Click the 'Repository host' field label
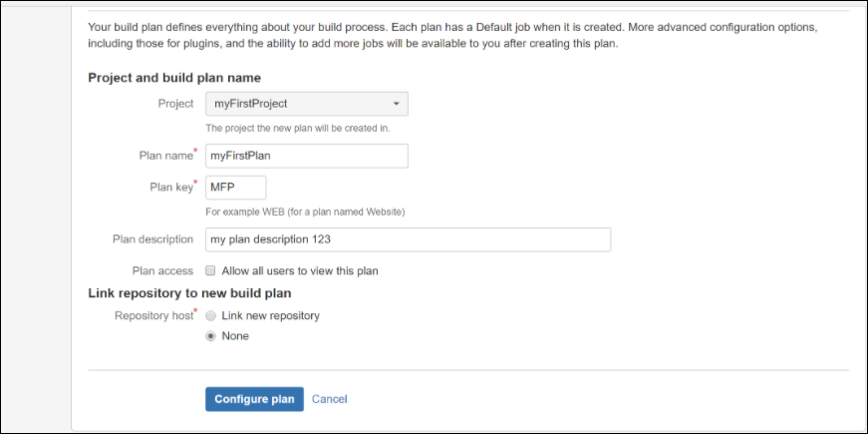This screenshot has width=868, height=434. coord(152,315)
